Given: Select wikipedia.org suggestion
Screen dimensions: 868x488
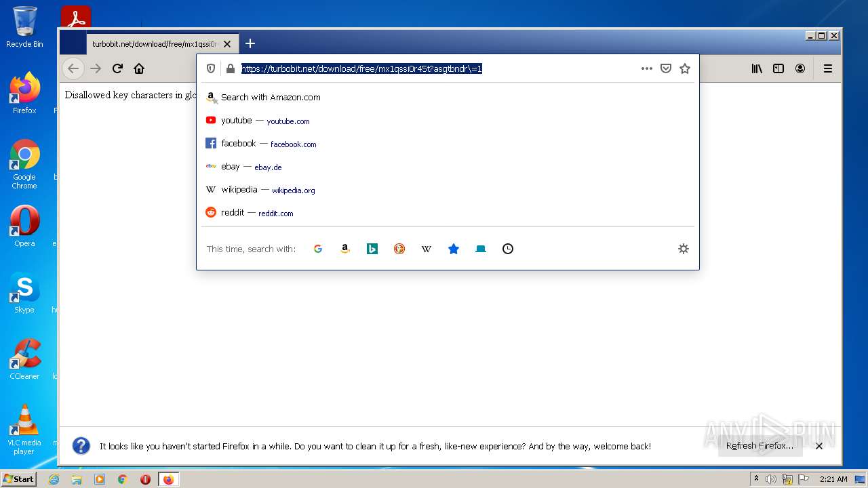Looking at the screenshot, I should click(x=448, y=189).
